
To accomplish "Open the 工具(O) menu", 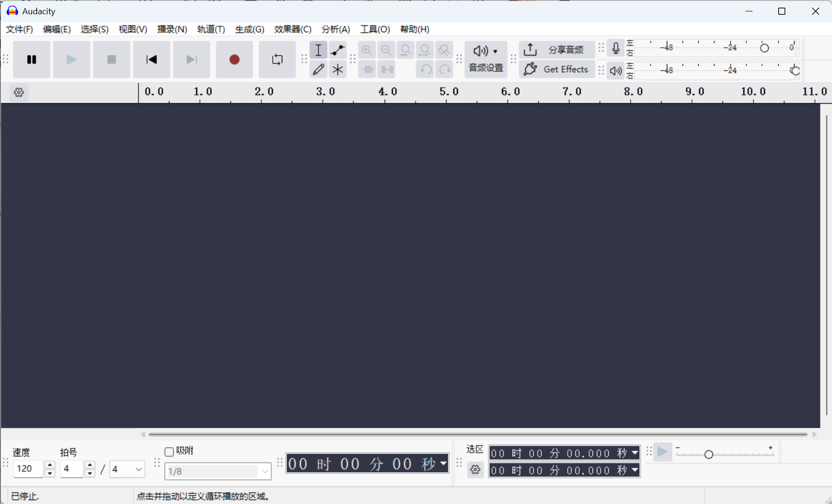I will click(375, 30).
